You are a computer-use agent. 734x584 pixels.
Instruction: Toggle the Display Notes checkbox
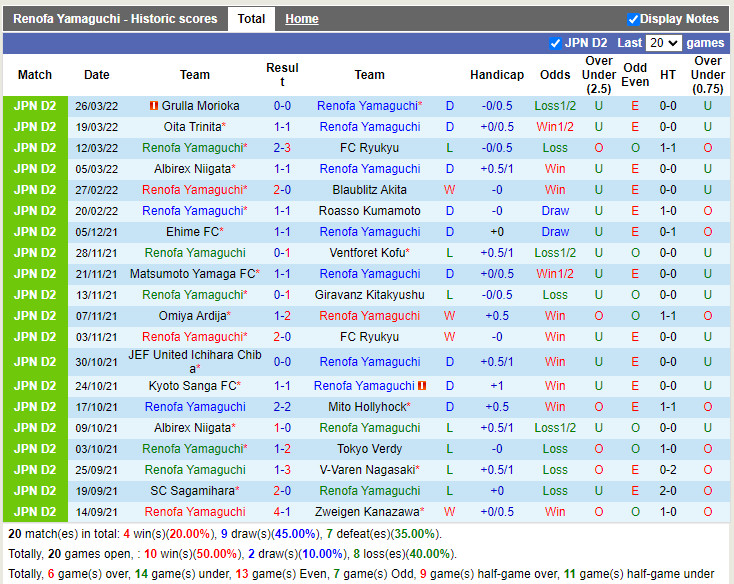tap(633, 19)
